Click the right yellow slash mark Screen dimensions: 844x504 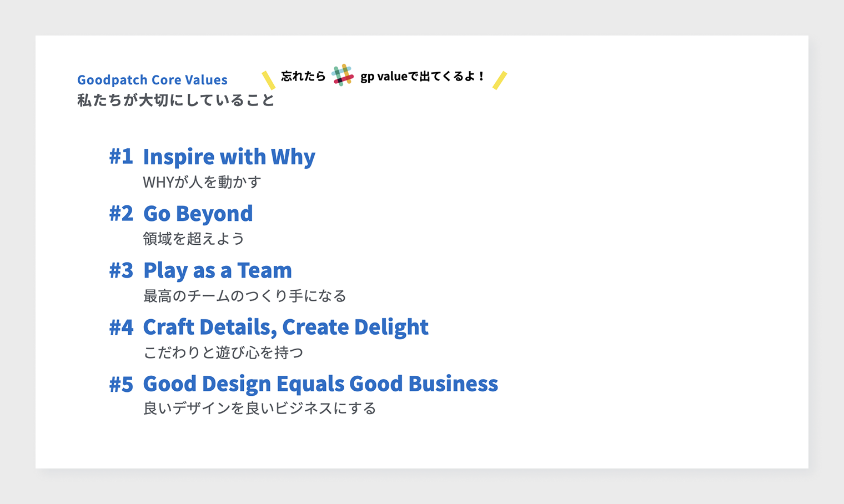tap(500, 80)
